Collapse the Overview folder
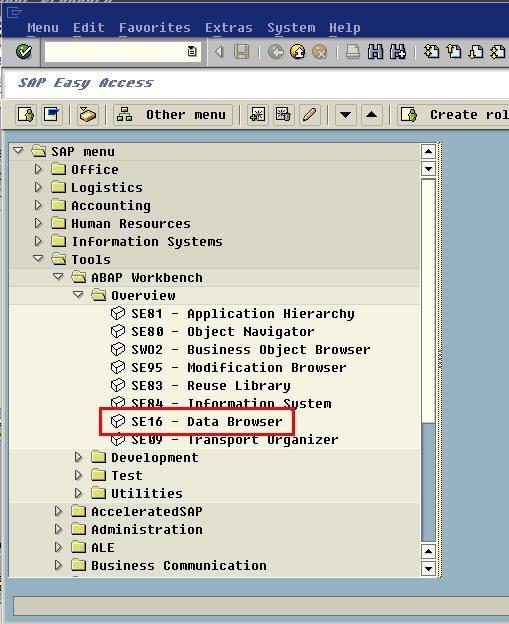509x624 pixels. click(78, 295)
